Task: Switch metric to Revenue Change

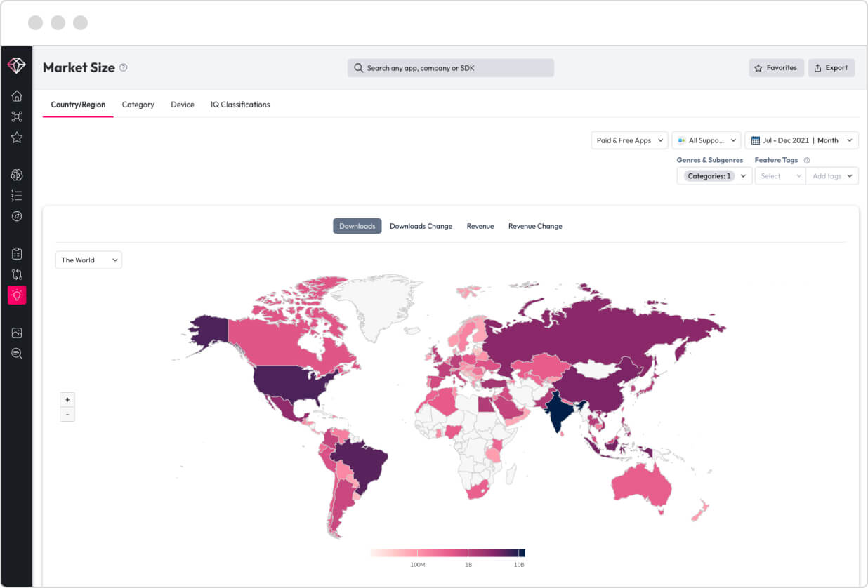Action: click(535, 226)
